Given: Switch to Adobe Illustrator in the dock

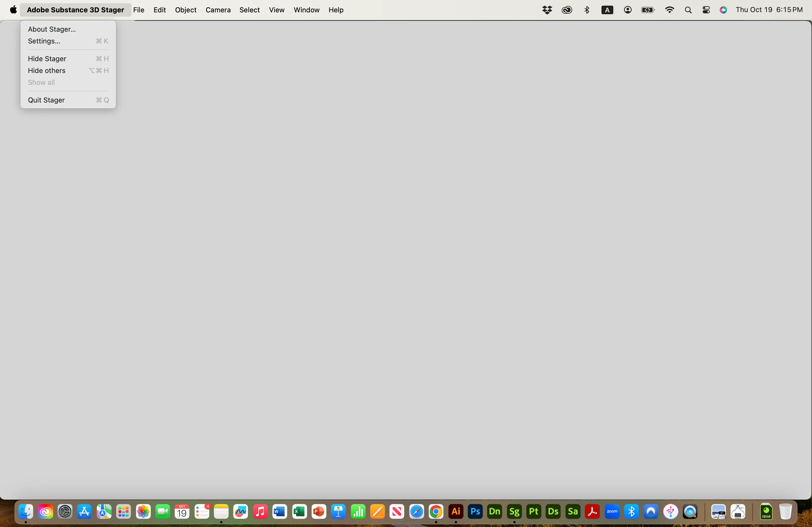Looking at the screenshot, I should [x=456, y=512].
